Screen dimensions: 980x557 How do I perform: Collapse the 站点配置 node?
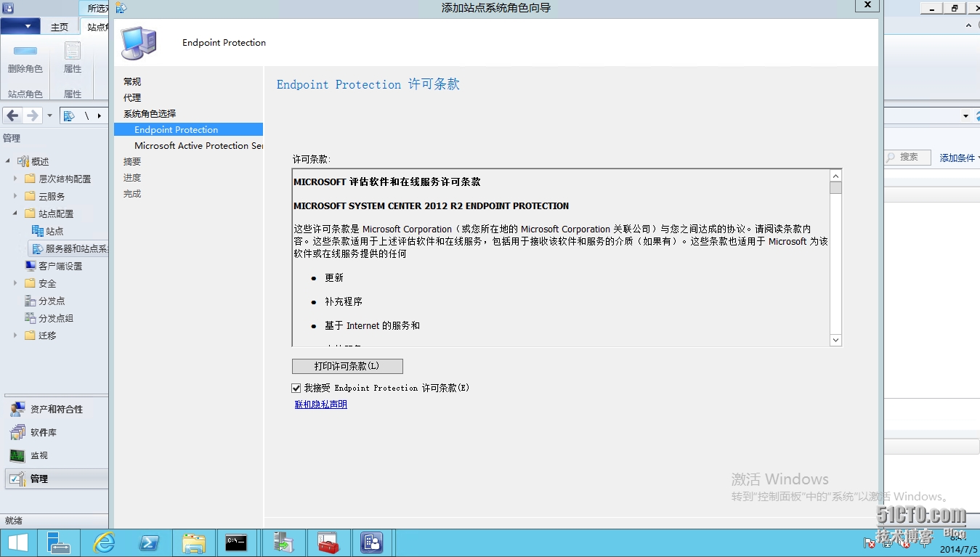(15, 214)
